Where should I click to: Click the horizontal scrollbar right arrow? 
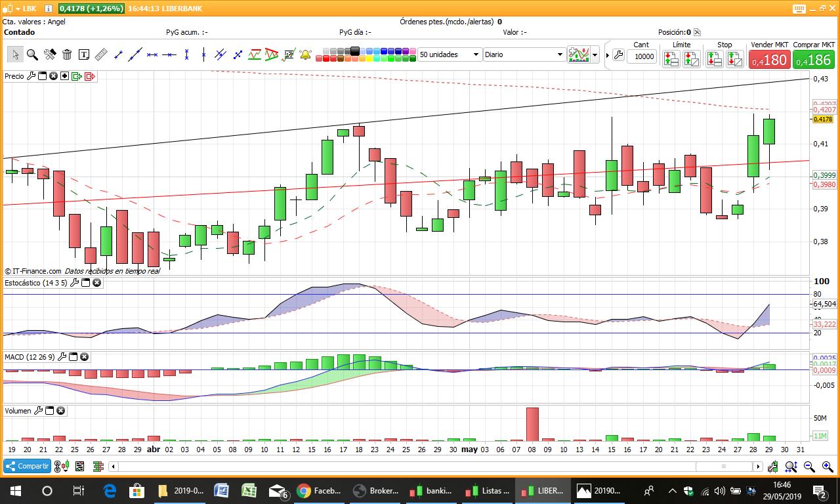coord(758,467)
